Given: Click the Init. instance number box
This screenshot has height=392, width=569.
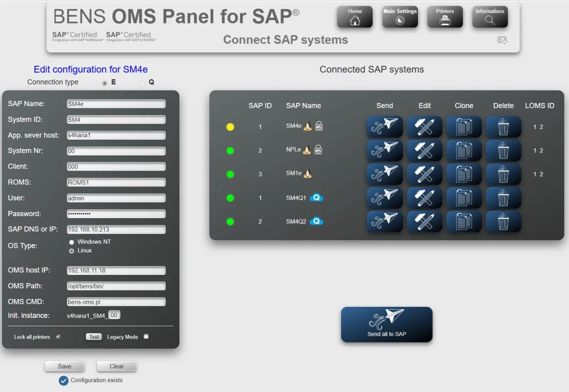Looking at the screenshot, I should [x=114, y=315].
